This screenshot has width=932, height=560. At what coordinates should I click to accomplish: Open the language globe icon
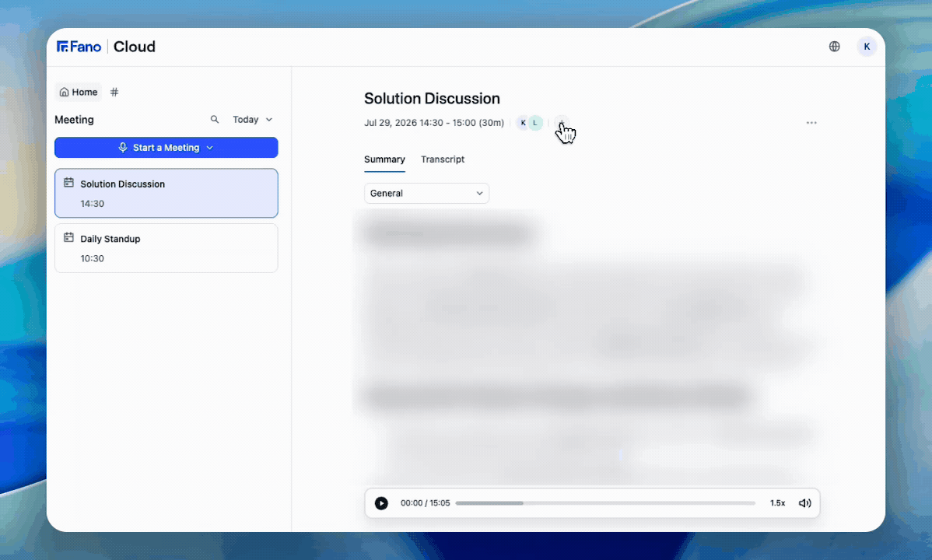[835, 47]
